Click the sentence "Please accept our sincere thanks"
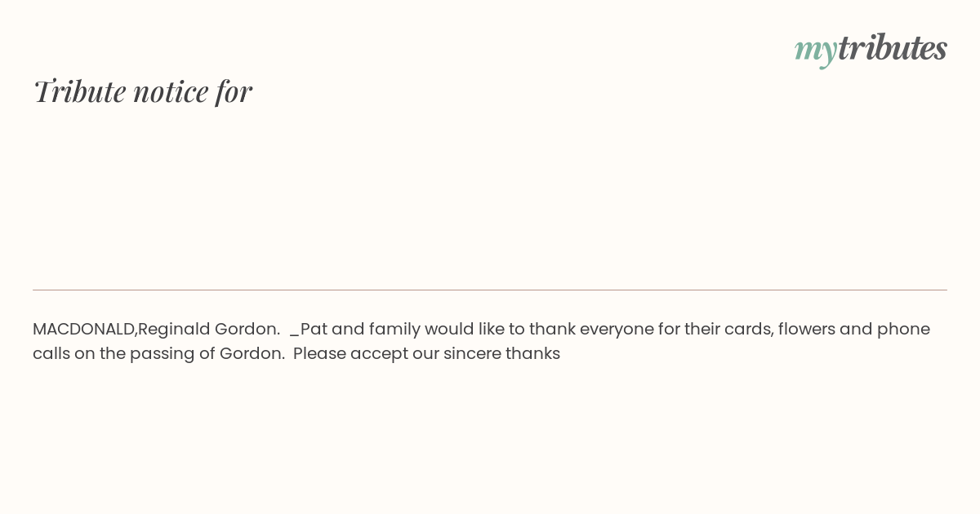 [x=426, y=354]
